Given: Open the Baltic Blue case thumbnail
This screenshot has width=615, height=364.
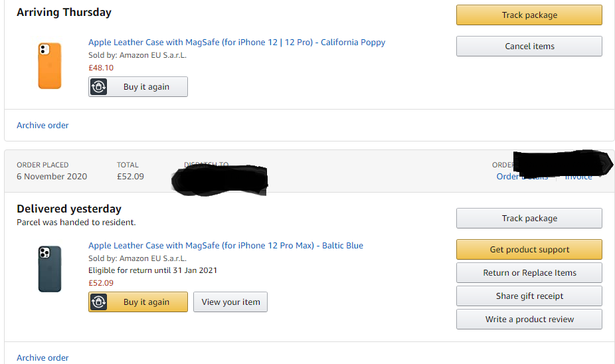Looking at the screenshot, I should (50, 269).
